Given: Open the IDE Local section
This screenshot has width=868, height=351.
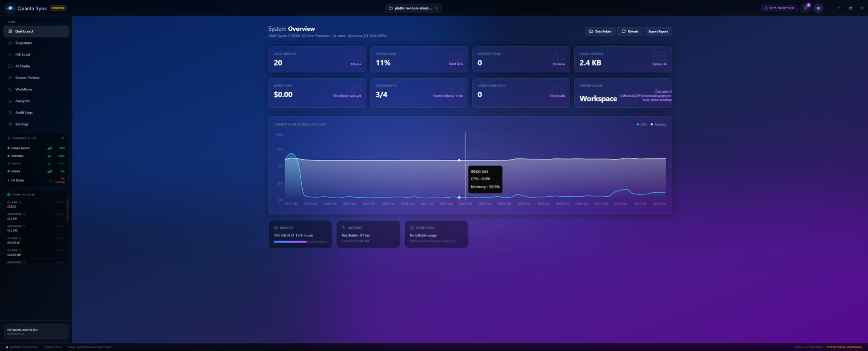Looking at the screenshot, I should click(36, 54).
